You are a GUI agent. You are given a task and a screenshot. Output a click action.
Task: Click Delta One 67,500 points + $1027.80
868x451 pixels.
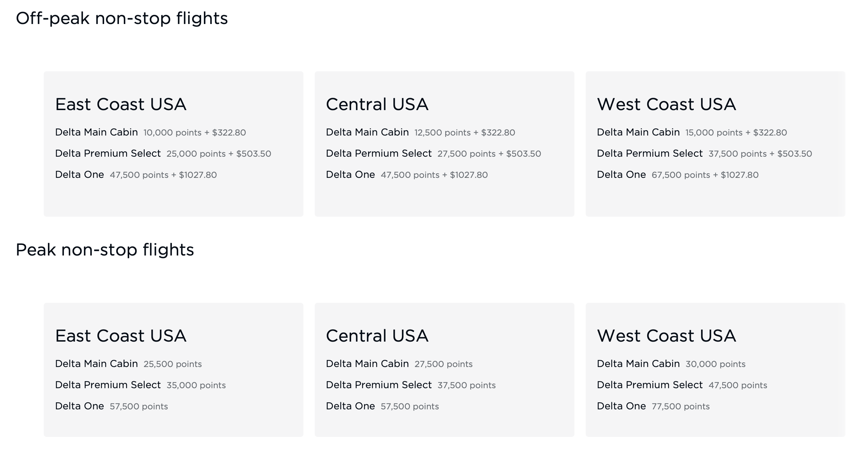[678, 175]
